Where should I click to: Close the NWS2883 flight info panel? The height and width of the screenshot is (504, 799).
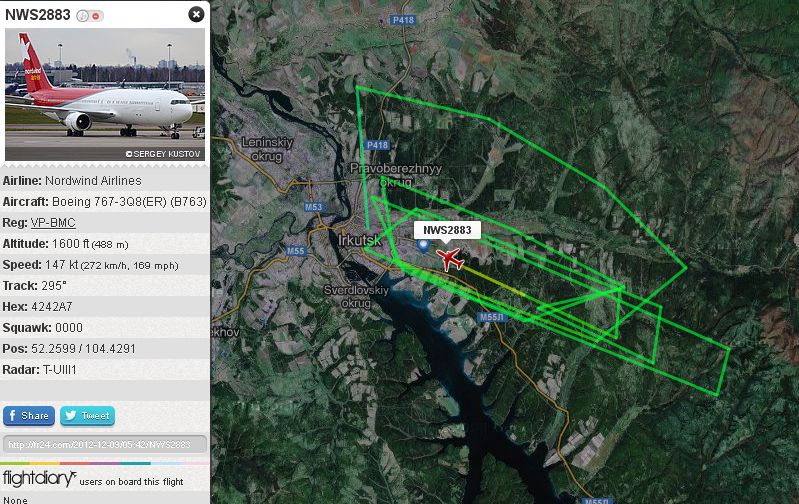point(196,14)
